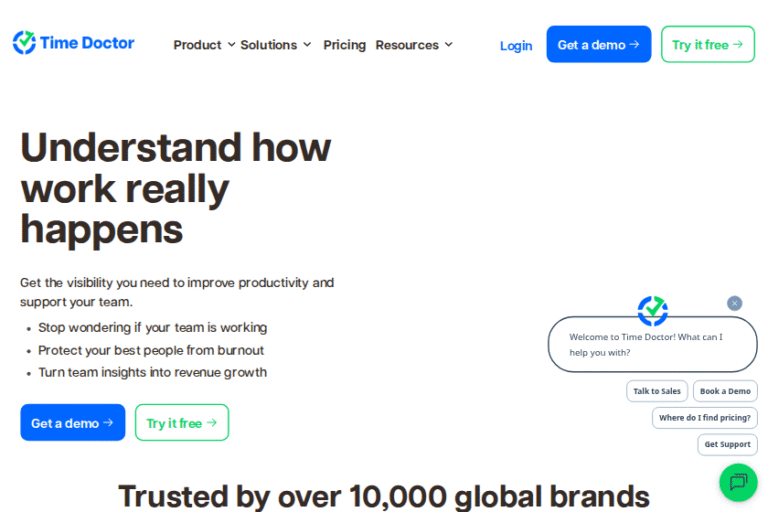768x512 pixels.
Task: Click the Login link
Action: click(516, 45)
